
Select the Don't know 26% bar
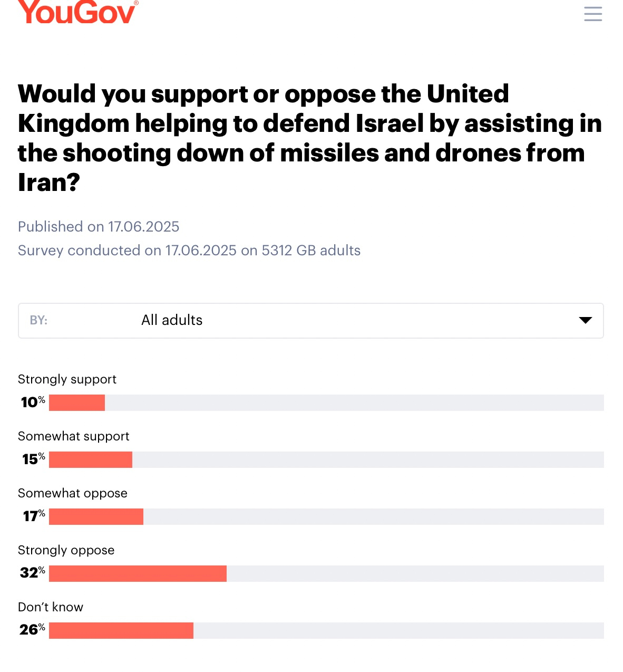click(x=121, y=630)
